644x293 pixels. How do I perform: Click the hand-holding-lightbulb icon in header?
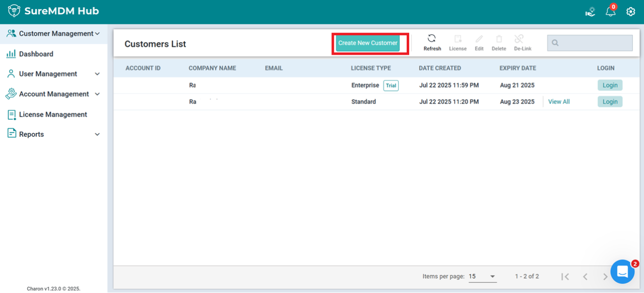pos(590,12)
